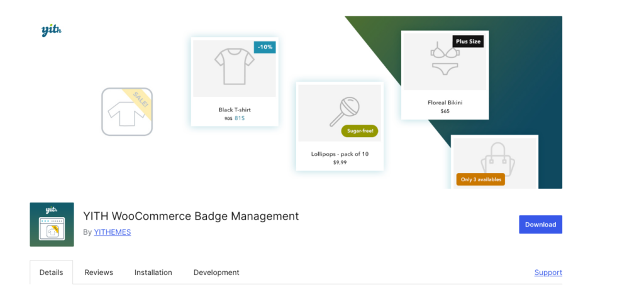Click the SALE! t-shirt badge icon
644x292 pixels.
click(x=127, y=112)
